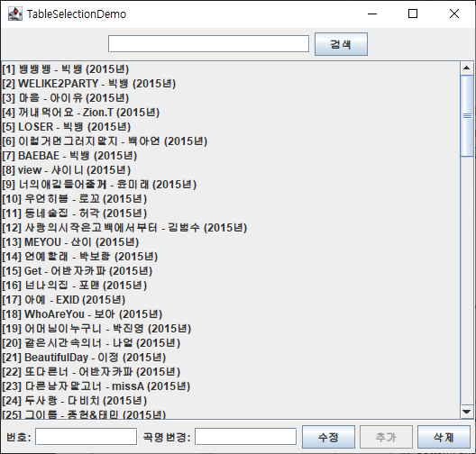Close the TableSelectionDemo window
The width and height of the screenshot is (476, 454).
coord(454,14)
